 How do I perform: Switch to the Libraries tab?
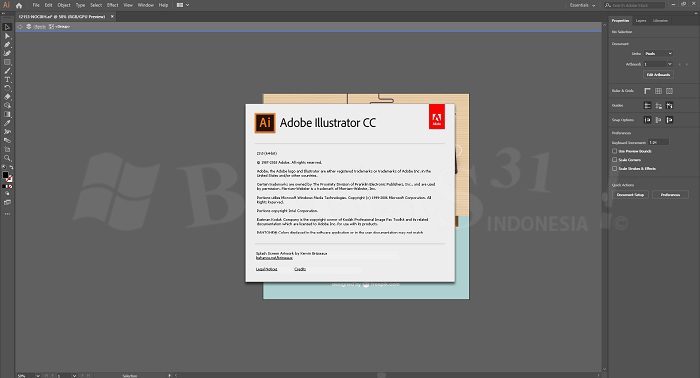coord(660,21)
